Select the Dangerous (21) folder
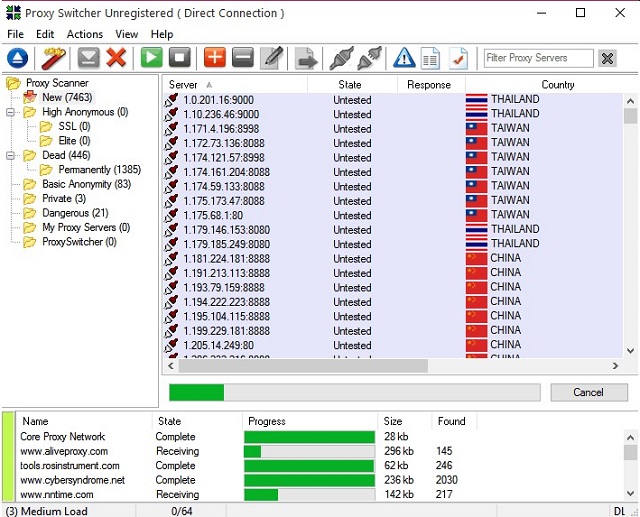This screenshot has width=640, height=517. [75, 213]
